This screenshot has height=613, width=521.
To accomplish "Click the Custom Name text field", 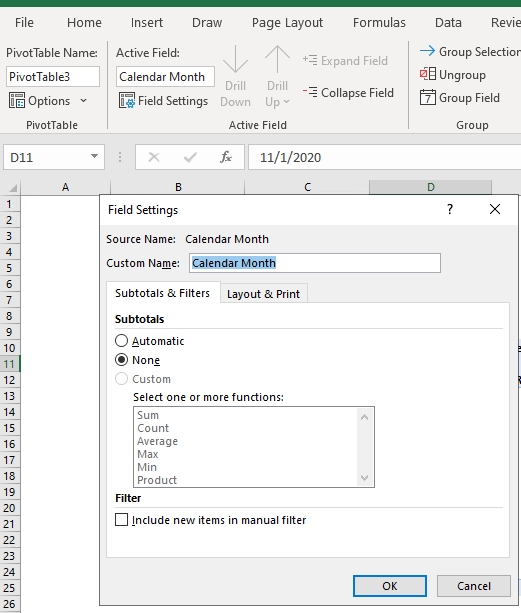I will (315, 263).
